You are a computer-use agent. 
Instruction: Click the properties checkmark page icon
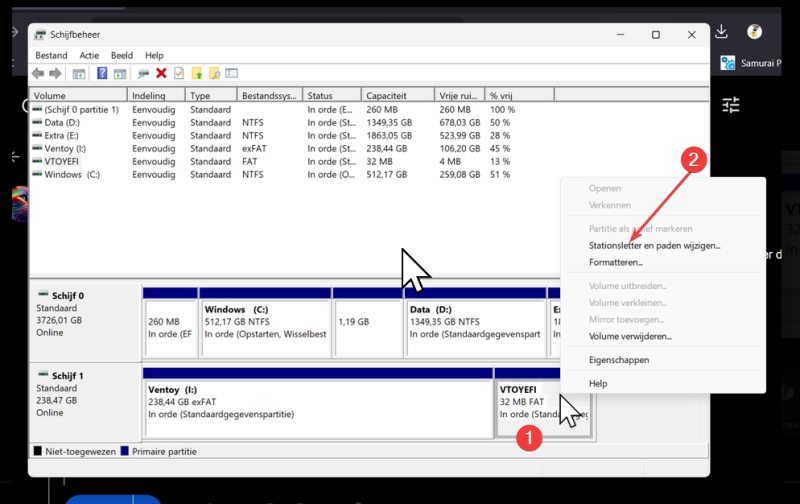(x=179, y=73)
